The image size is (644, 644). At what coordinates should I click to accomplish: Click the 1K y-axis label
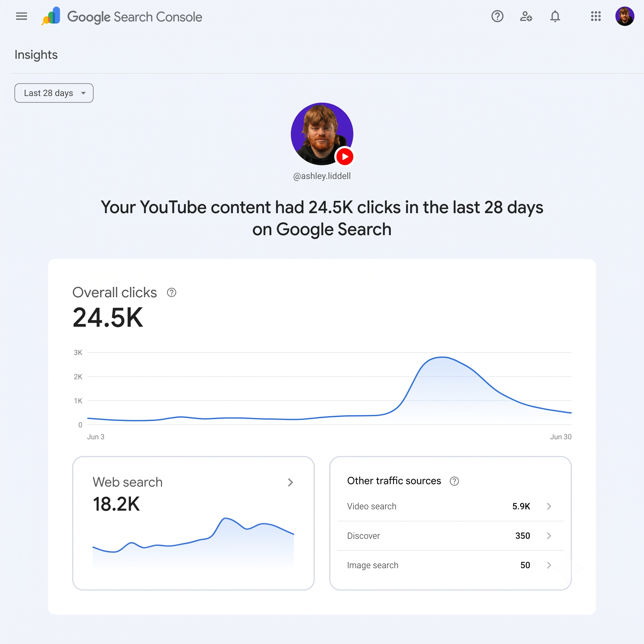pyautogui.click(x=78, y=401)
